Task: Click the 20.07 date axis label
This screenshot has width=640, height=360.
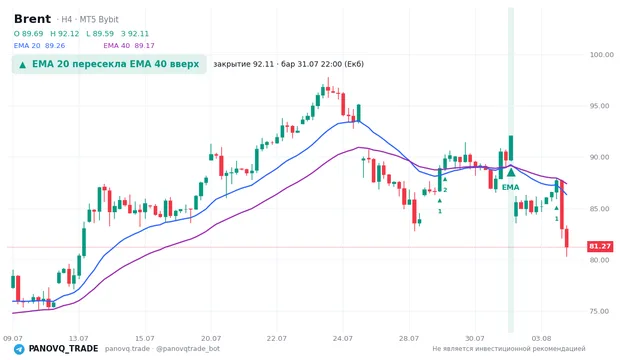Action: [x=211, y=338]
